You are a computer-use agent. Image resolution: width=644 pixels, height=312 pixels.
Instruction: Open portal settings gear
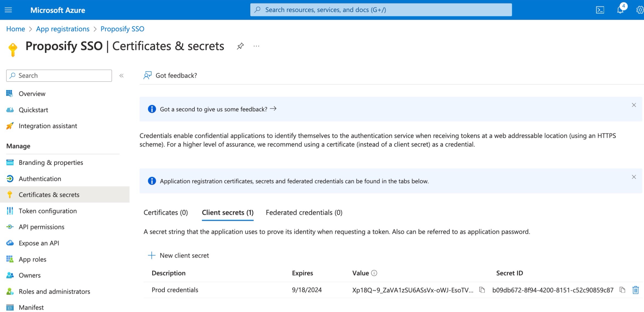(x=640, y=10)
